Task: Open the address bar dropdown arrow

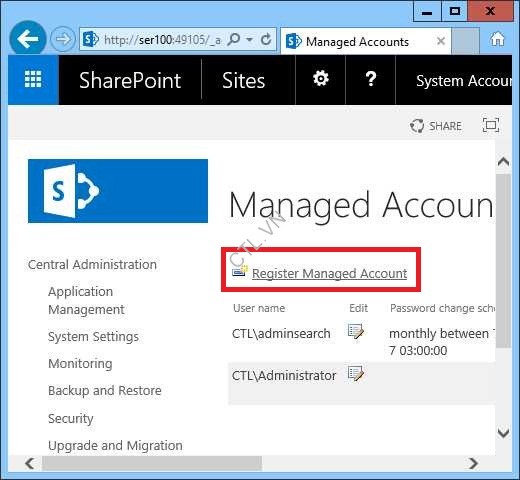Action: 250,40
